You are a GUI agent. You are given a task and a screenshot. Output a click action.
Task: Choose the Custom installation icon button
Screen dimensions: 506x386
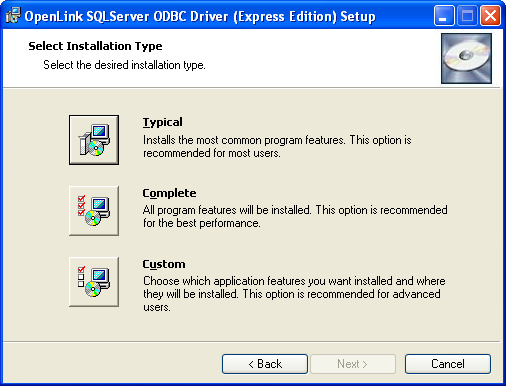94,282
